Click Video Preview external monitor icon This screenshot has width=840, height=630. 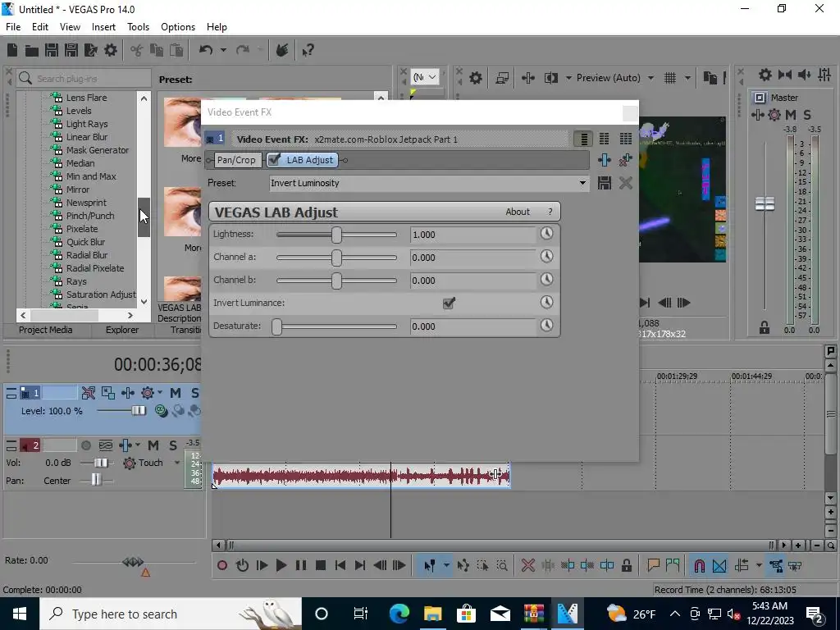[x=502, y=78]
